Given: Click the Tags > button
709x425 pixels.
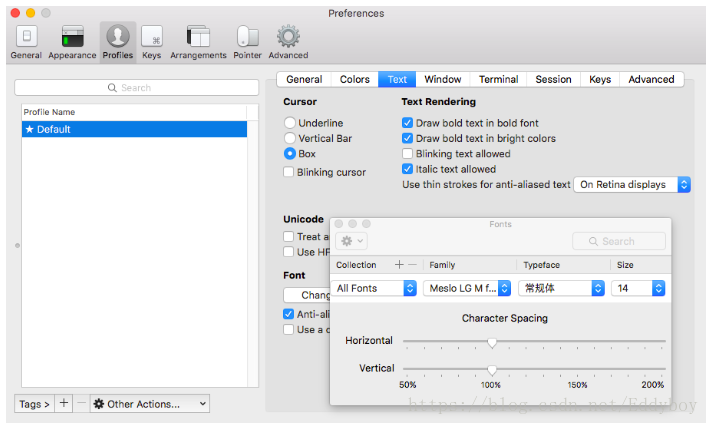Looking at the screenshot, I should click(34, 403).
